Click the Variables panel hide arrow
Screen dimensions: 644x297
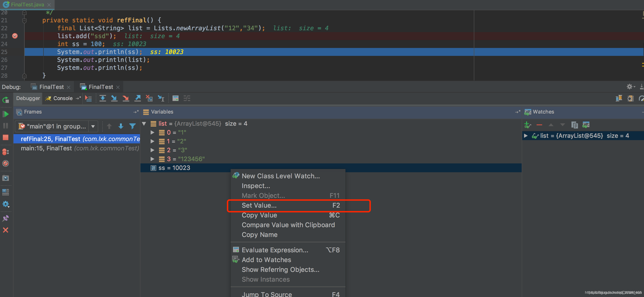[518, 112]
